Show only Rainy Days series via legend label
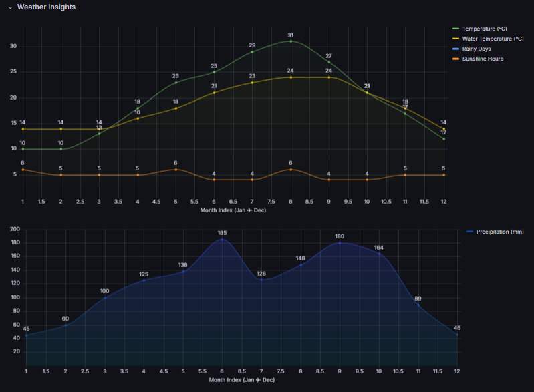The image size is (534, 392). 478,49
